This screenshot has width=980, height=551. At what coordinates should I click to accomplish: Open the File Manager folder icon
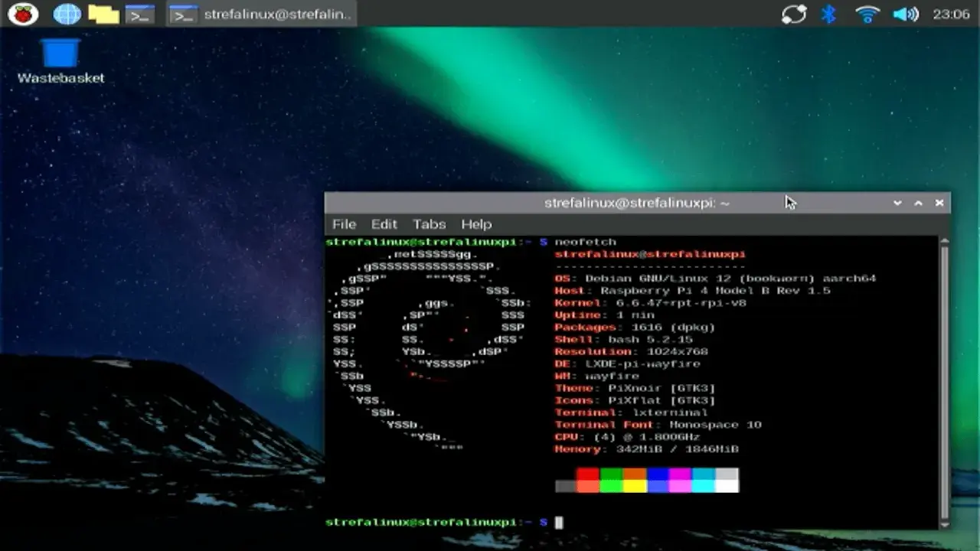pos(103,14)
